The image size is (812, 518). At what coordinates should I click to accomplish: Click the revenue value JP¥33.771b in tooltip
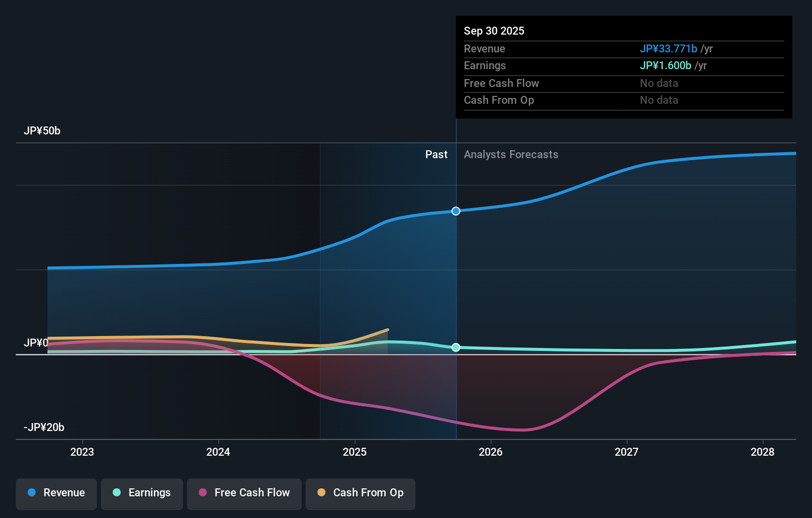(x=670, y=48)
